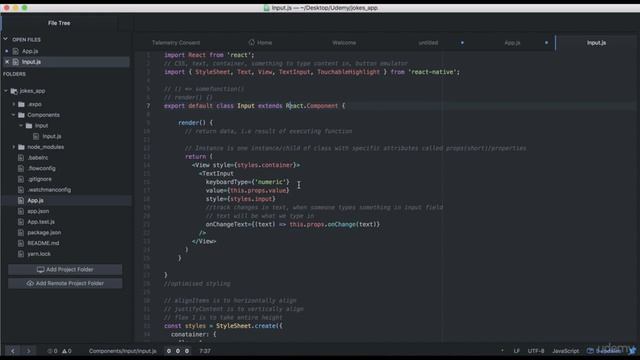Image resolution: width=640 pixels, height=360 pixels.
Task: Select the Input.js editor tab
Action: click(596, 42)
